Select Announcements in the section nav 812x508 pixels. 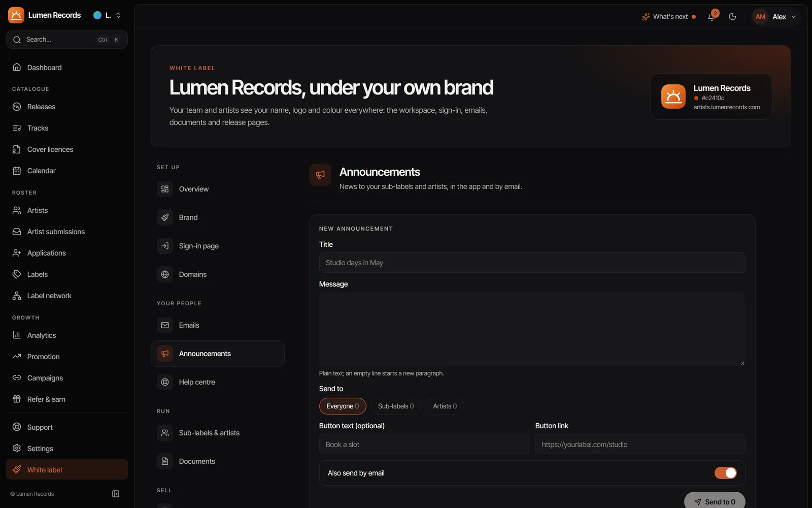218,354
